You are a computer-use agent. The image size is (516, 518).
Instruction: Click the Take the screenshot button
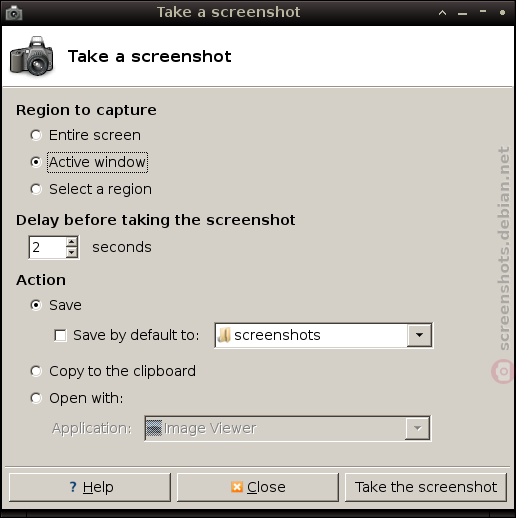pyautogui.click(x=426, y=487)
